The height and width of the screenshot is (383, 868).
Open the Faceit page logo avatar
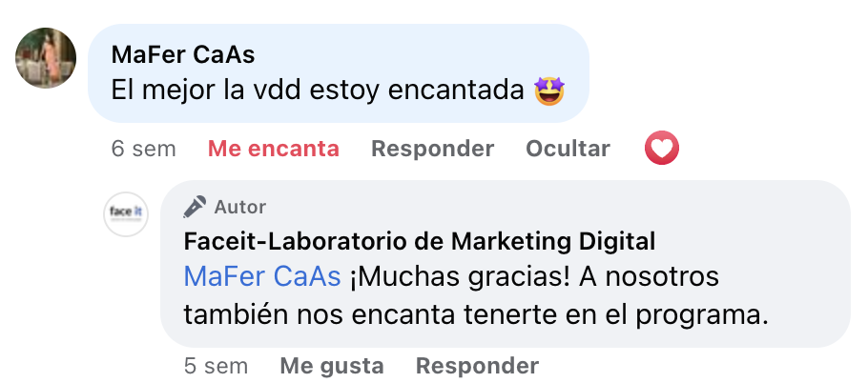pyautogui.click(x=126, y=214)
